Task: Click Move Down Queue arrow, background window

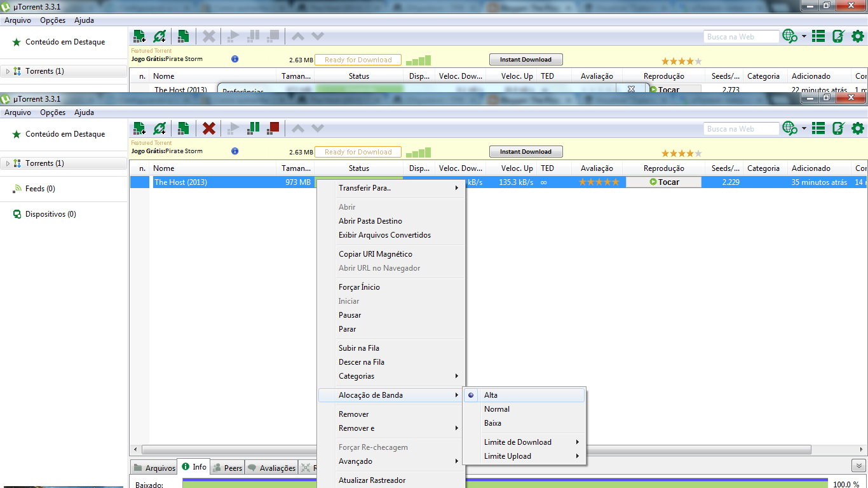Action: pyautogui.click(x=318, y=36)
